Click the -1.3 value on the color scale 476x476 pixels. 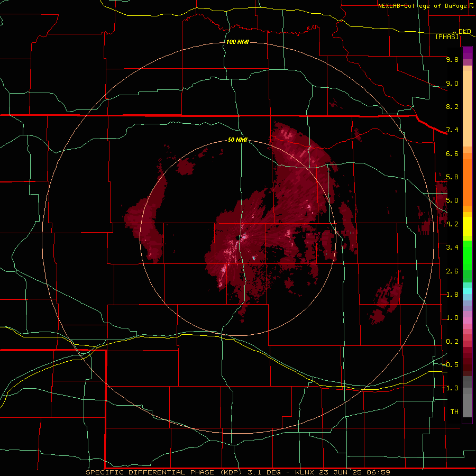coord(450,388)
